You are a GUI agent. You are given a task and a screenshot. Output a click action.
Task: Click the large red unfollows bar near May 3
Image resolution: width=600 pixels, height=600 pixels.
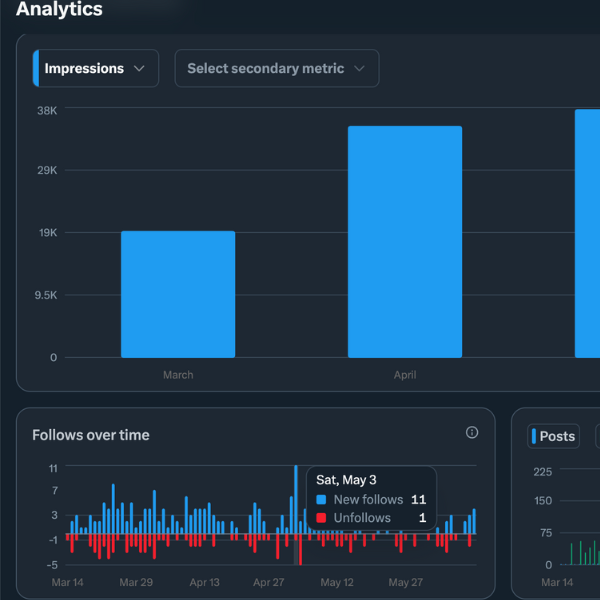tap(300, 550)
